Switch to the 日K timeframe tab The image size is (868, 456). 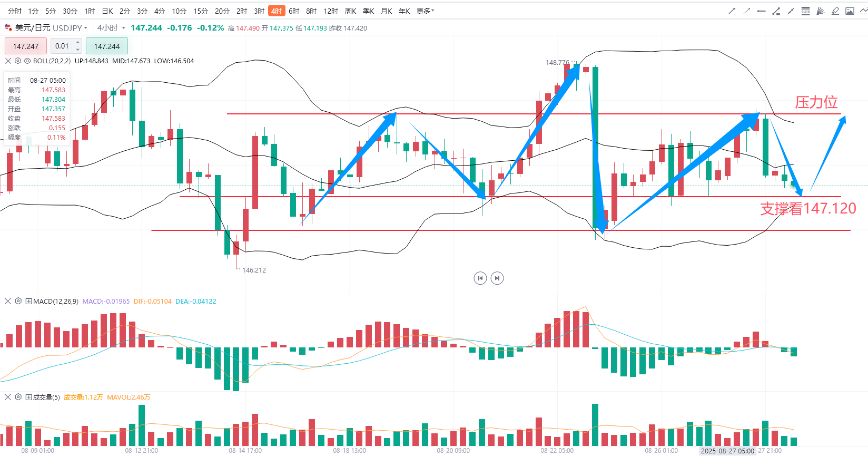click(107, 11)
